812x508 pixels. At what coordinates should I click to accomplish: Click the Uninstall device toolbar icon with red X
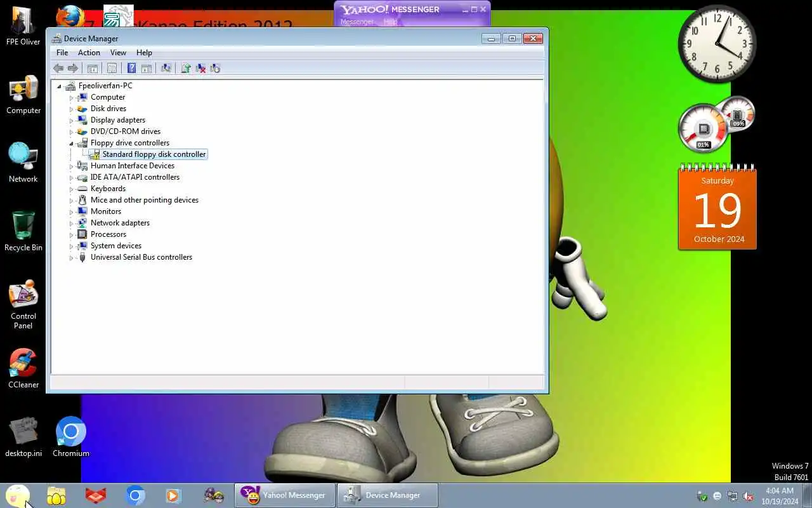point(200,69)
